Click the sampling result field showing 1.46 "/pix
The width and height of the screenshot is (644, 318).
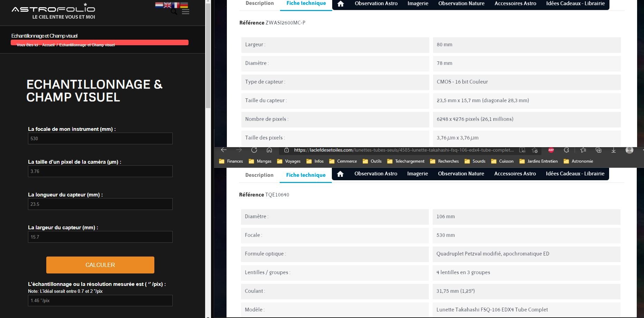pos(100,300)
